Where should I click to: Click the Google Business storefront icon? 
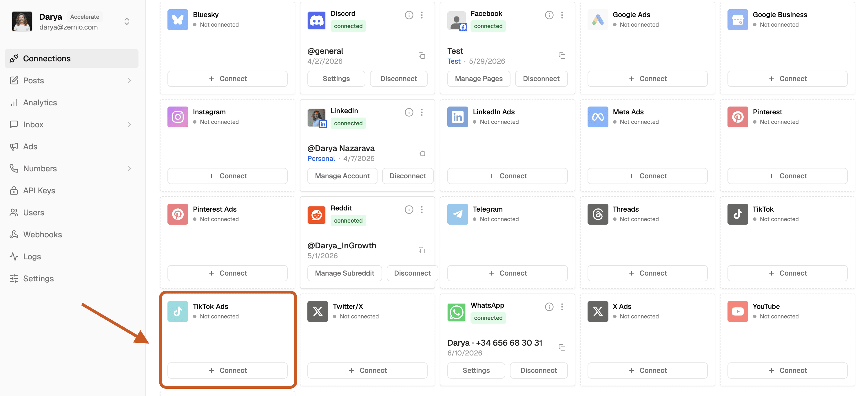pos(738,19)
